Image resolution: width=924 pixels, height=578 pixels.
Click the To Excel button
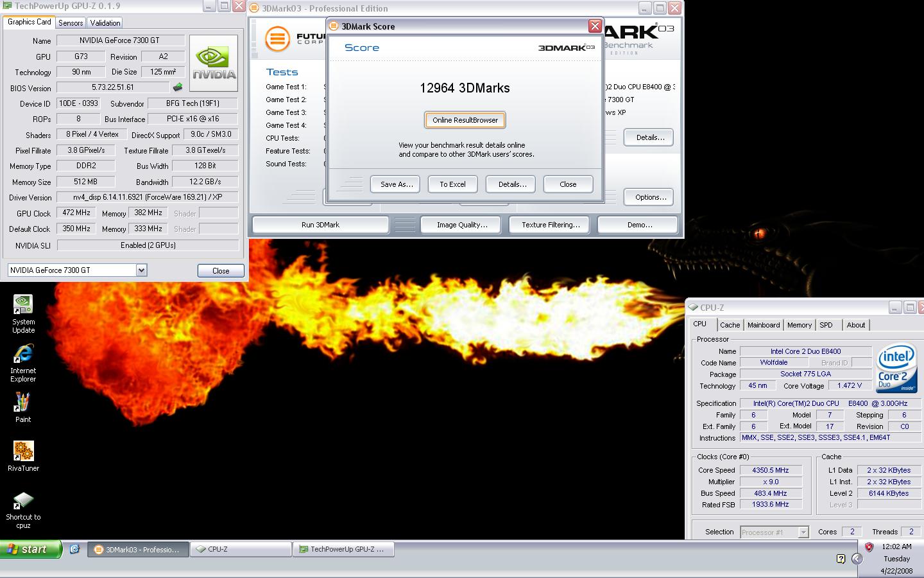point(452,184)
